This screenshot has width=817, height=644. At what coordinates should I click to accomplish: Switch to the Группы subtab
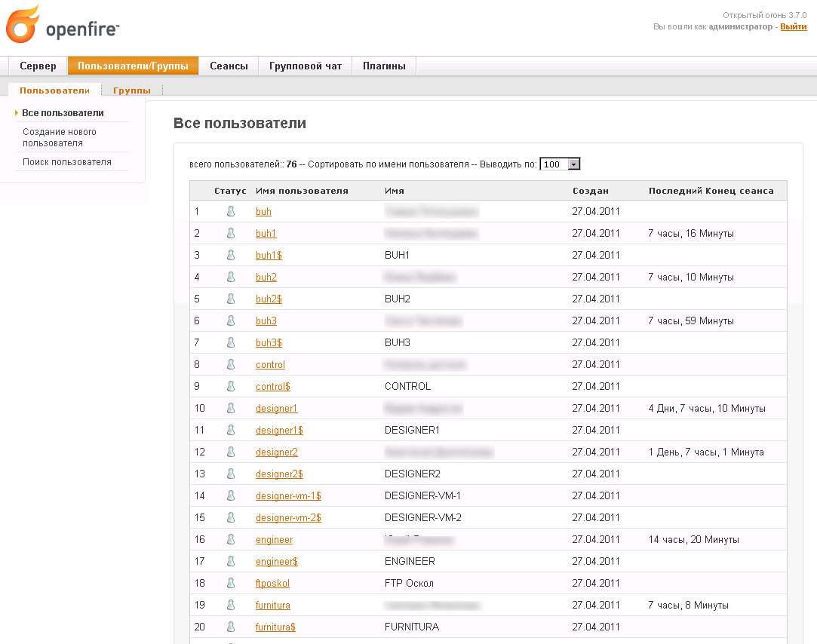pyautogui.click(x=132, y=90)
